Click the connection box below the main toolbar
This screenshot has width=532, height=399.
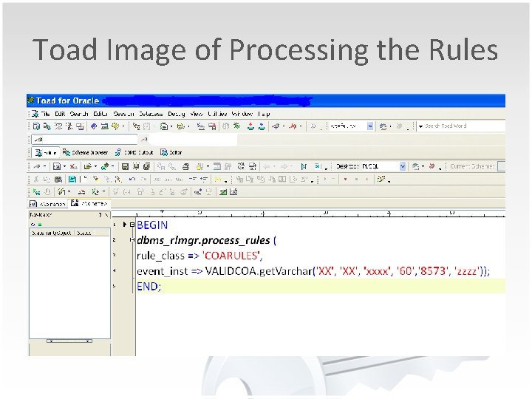coord(84,139)
